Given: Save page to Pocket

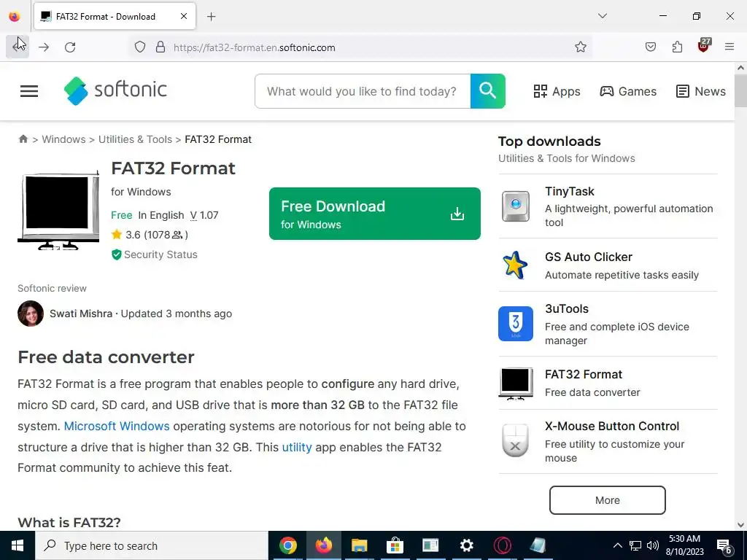Looking at the screenshot, I should click(x=651, y=47).
